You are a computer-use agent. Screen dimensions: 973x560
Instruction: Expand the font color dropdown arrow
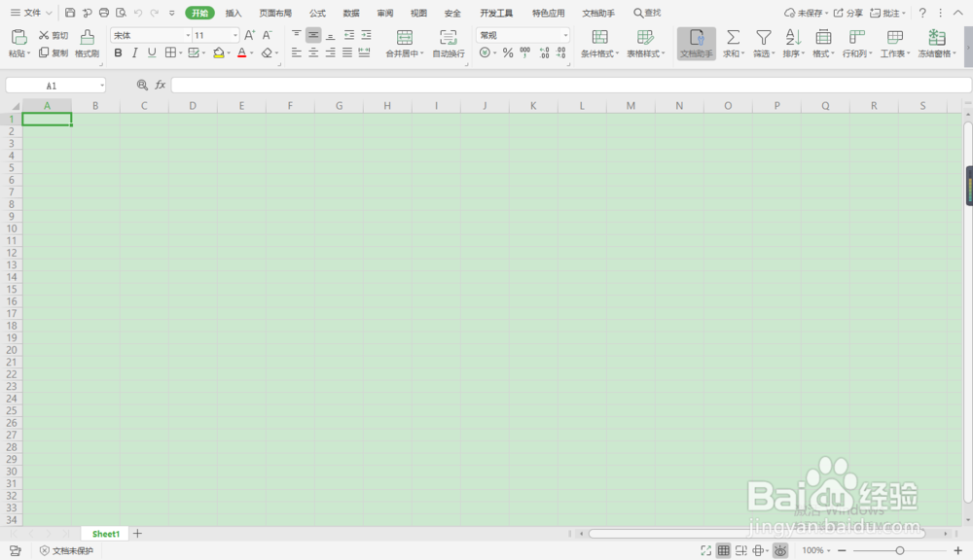point(251,53)
